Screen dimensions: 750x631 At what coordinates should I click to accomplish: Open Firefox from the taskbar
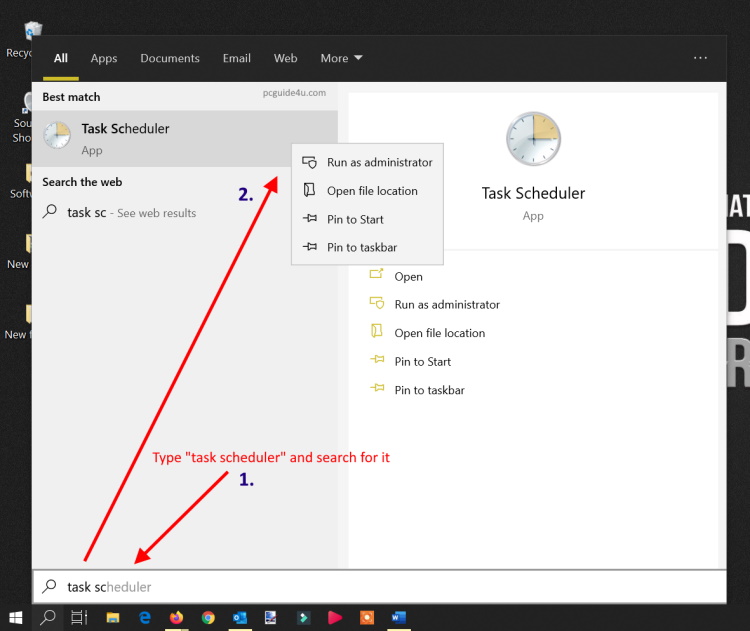[177, 618]
